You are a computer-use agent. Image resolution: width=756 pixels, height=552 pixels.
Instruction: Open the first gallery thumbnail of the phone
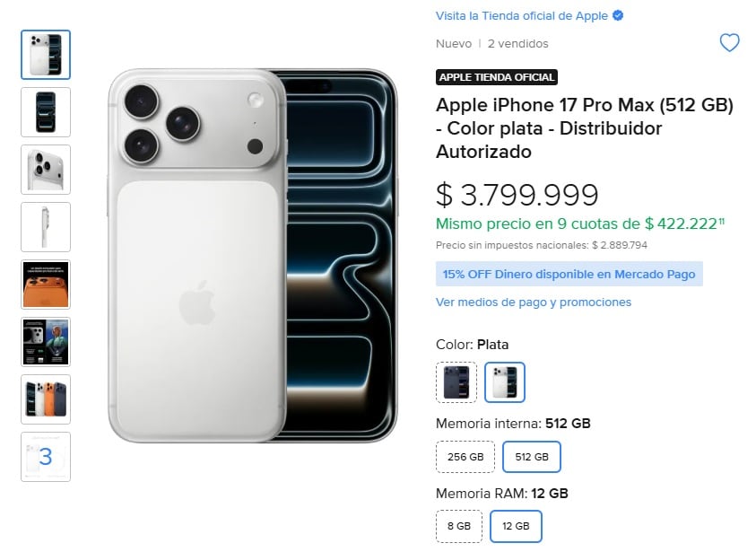(x=45, y=55)
